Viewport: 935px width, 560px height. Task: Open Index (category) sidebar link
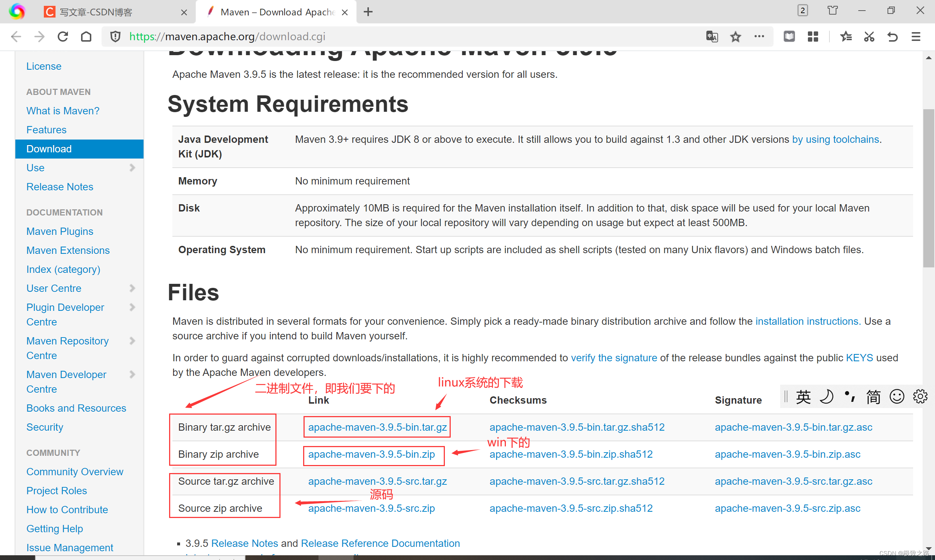click(63, 270)
